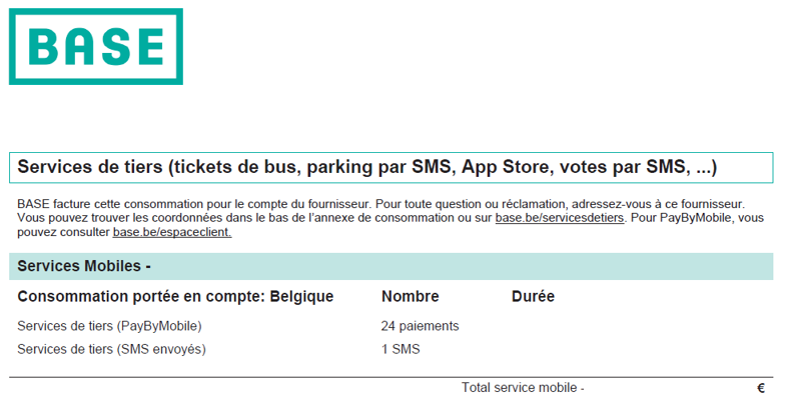Image resolution: width=791 pixels, height=411 pixels.
Task: Click the euro symbol in total row
Action: click(x=761, y=388)
